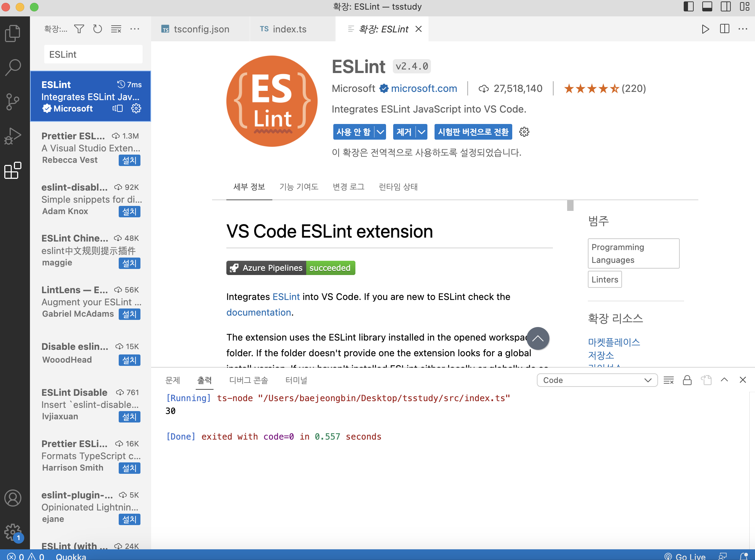
Task: Open the microsoft.com publisher link
Action: click(x=424, y=88)
